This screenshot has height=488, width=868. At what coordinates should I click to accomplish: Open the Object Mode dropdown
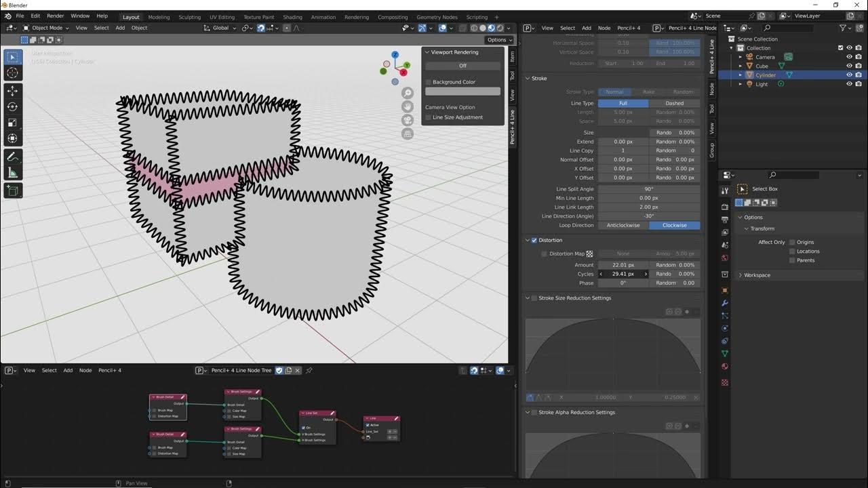coord(46,28)
